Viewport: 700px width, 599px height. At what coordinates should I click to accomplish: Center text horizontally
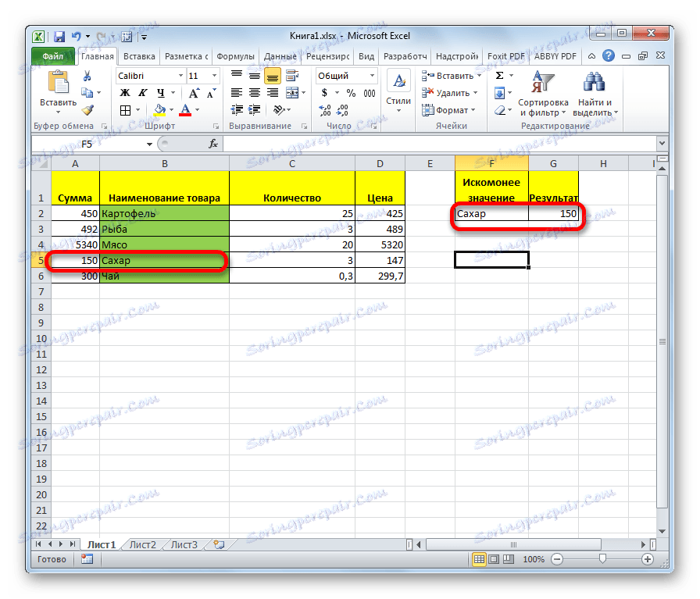click(x=255, y=93)
